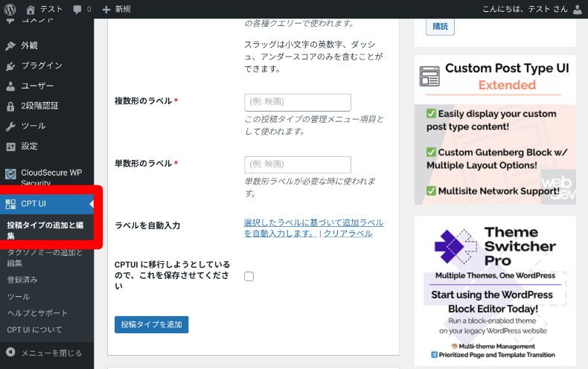Select the CPT UI menu item
The height and width of the screenshot is (369, 588).
click(47, 204)
